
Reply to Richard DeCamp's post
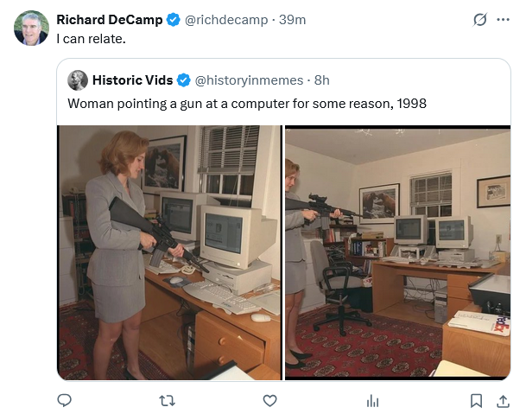64,400
